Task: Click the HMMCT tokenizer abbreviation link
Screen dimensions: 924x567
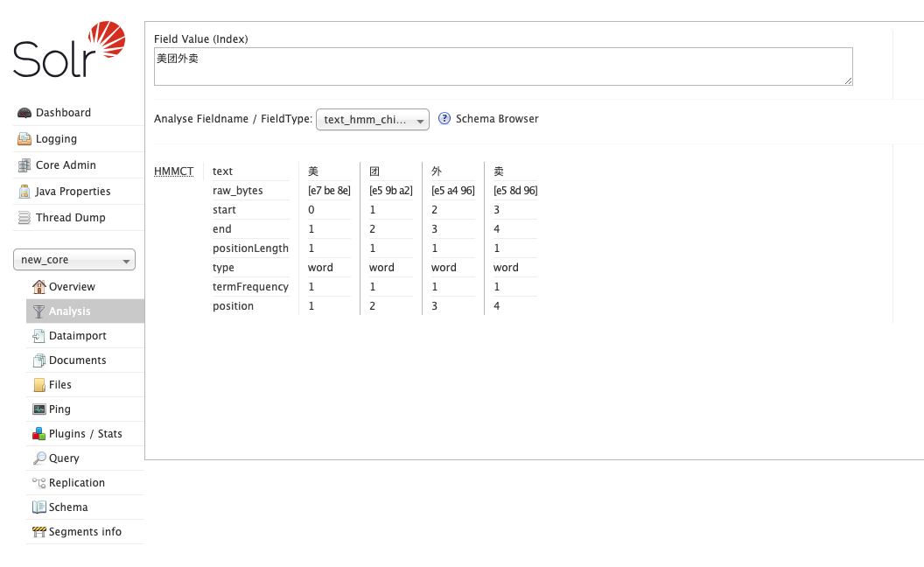Action: [x=174, y=171]
